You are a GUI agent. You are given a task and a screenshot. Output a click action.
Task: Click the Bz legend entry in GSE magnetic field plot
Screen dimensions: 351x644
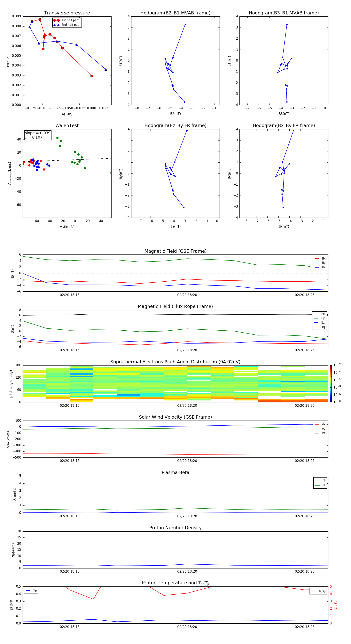coord(320,267)
